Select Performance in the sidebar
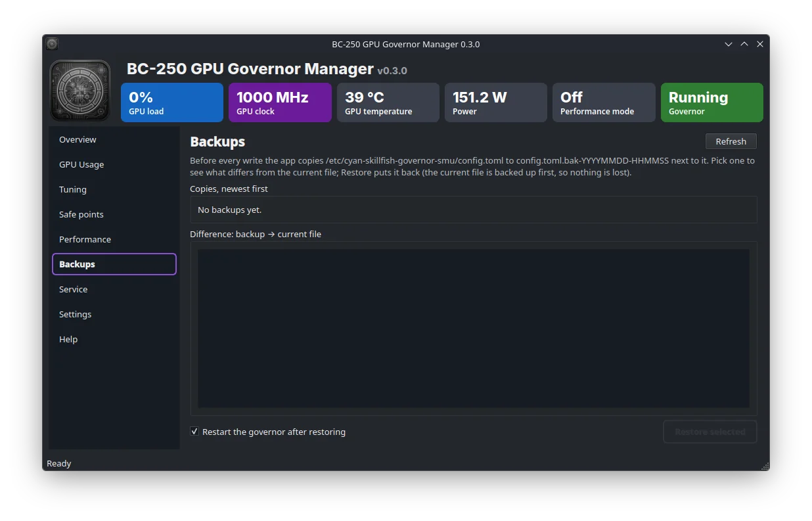This screenshot has height=521, width=812. click(114, 239)
